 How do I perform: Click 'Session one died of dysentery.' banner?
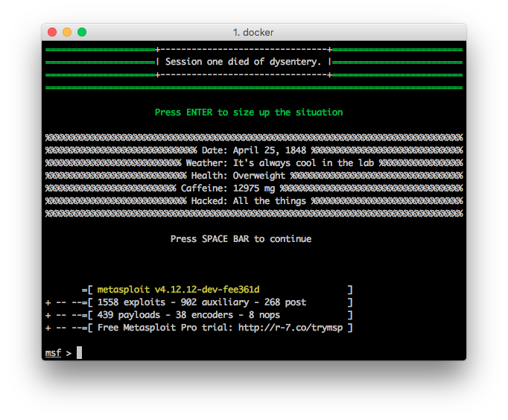243,62
